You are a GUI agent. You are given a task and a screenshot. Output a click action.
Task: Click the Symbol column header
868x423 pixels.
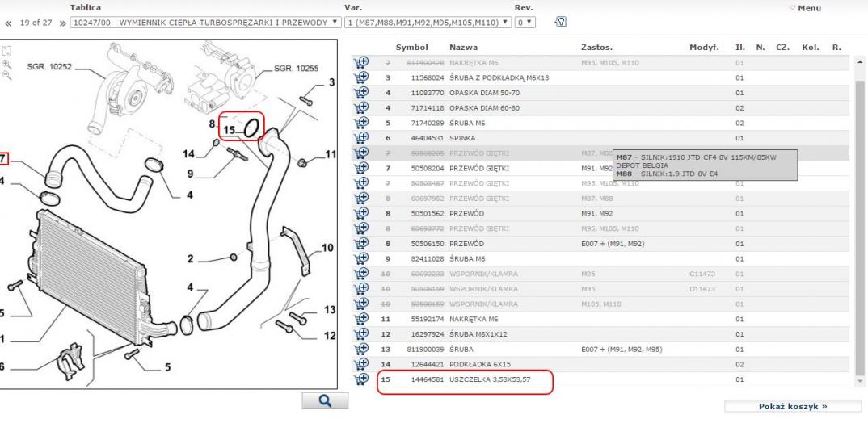(411, 48)
